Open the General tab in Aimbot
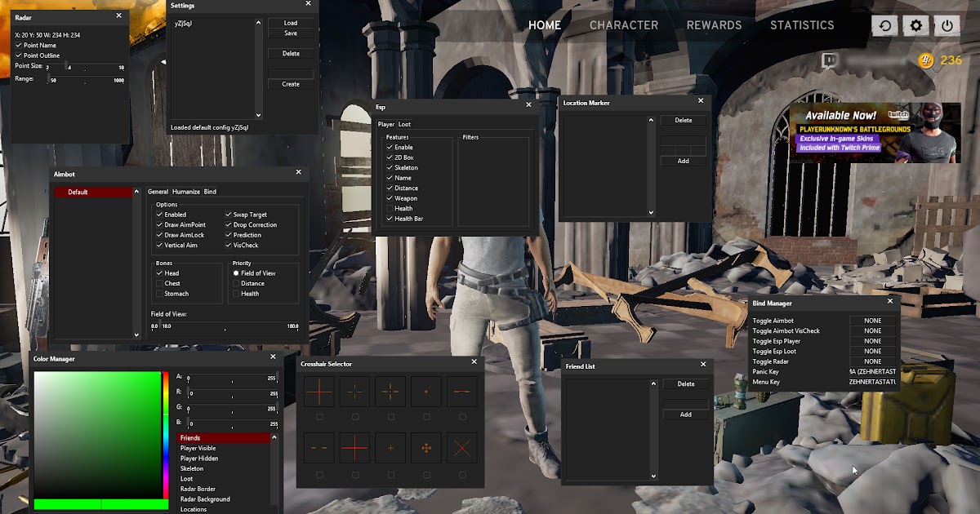980x514 pixels. pyautogui.click(x=158, y=192)
